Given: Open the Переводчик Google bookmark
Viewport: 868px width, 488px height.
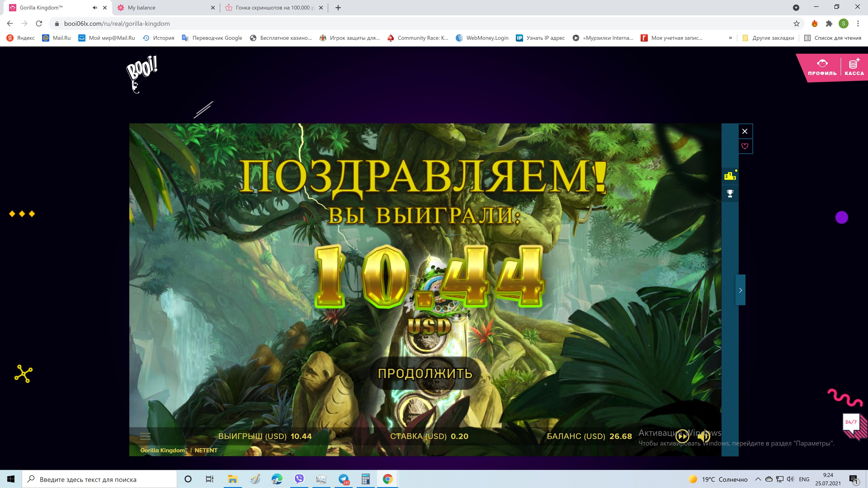Looking at the screenshot, I should point(212,38).
